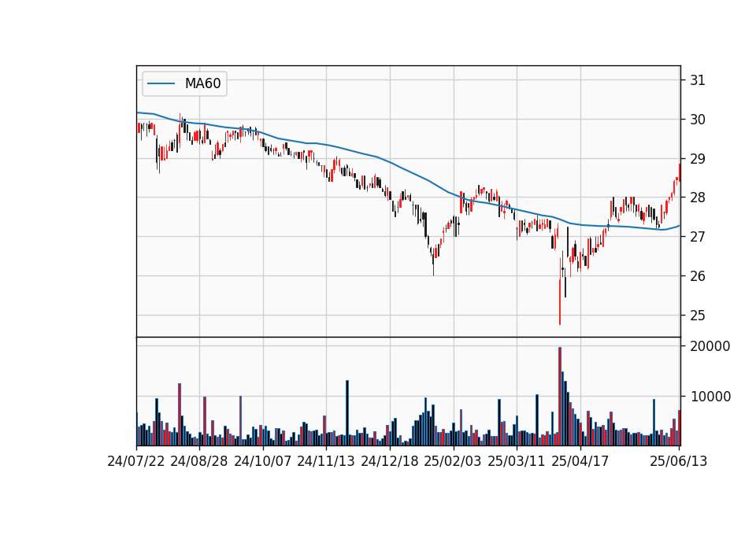This screenshot has width=756, height=543.
Task: Click the price axis value 27
Action: (x=697, y=237)
